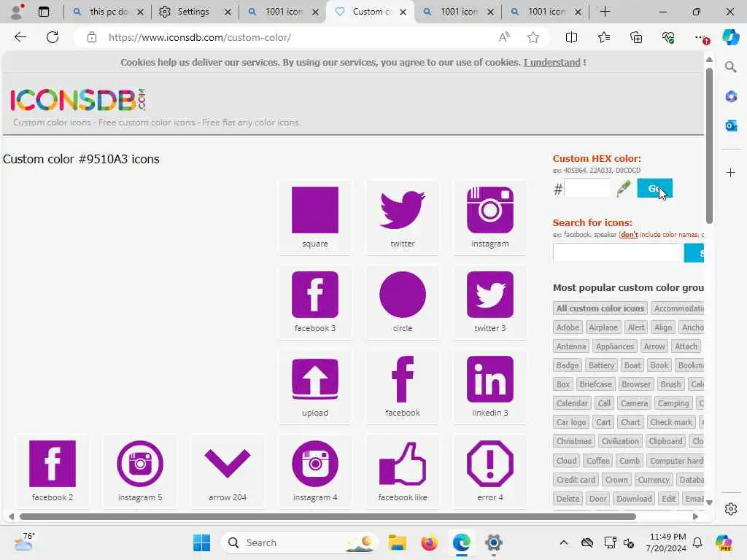Open the color picker pencil icon
This screenshot has width=747, height=560.
click(x=623, y=189)
